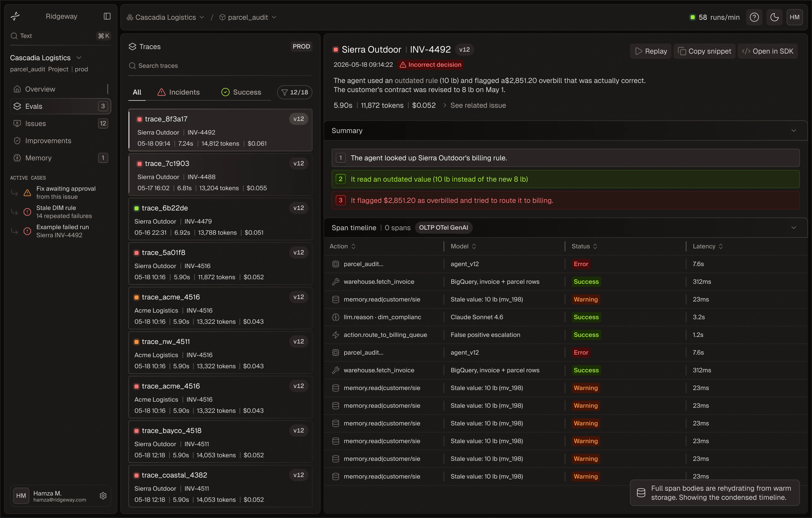Viewport: 812px width, 518px height.
Task: Sort by Latency column
Action: pyautogui.click(x=708, y=246)
